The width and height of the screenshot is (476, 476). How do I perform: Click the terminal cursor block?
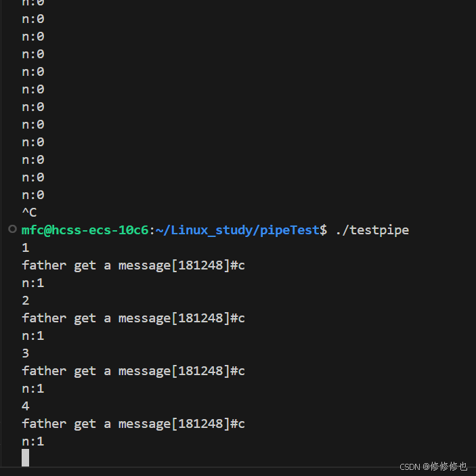[x=26, y=458]
